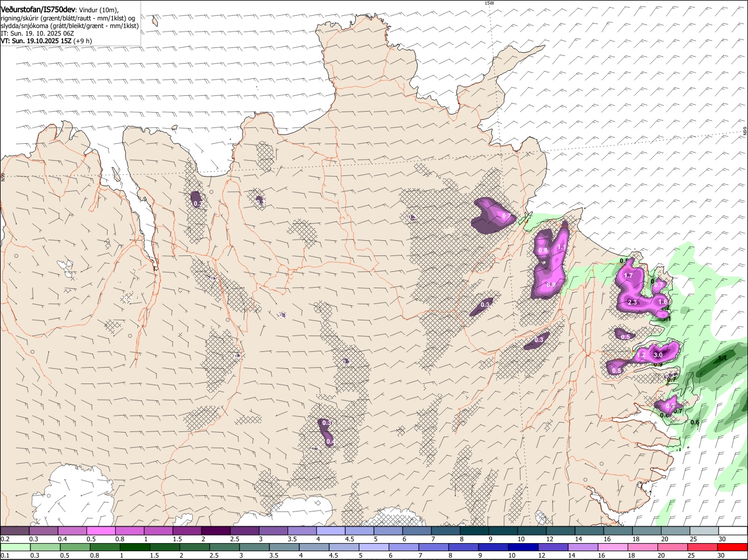
Task: Click the 'N99' label on the left map edge
Action: click(x=3, y=177)
